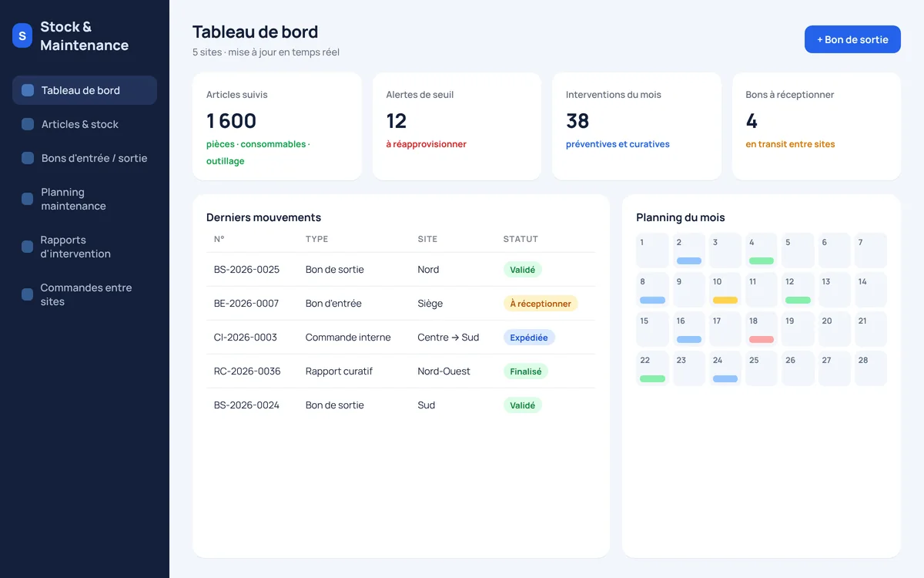Open Rapports d'intervention page

[85, 247]
